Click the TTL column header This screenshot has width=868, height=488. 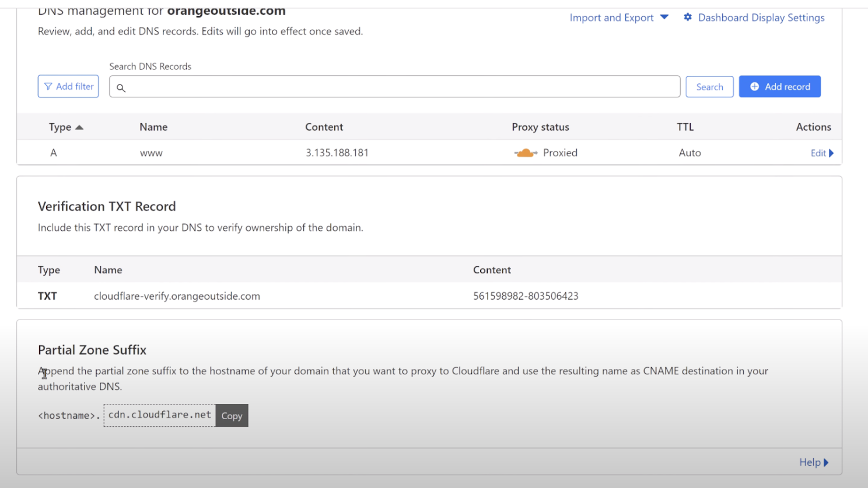click(685, 127)
